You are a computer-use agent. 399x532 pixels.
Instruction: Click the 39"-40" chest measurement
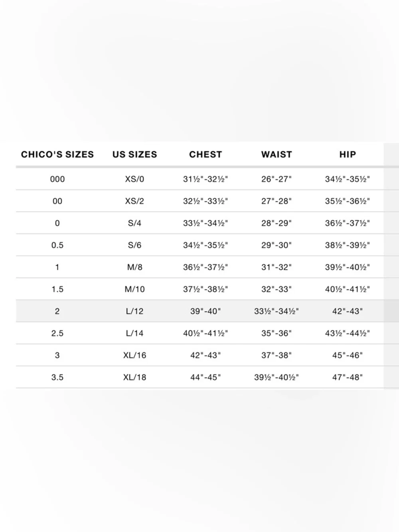[205, 311]
